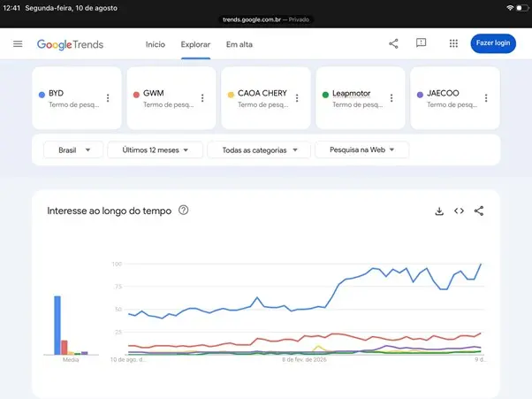Open the hamburger main menu
The height and width of the screenshot is (399, 532).
[18, 44]
